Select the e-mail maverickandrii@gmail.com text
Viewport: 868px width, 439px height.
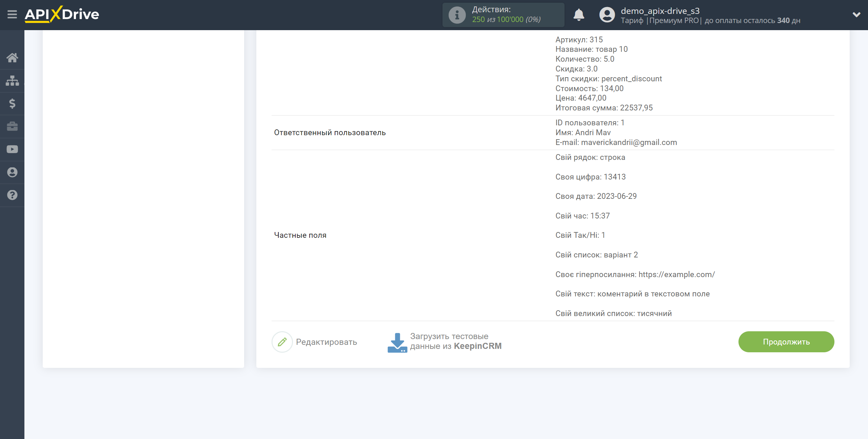coord(629,142)
